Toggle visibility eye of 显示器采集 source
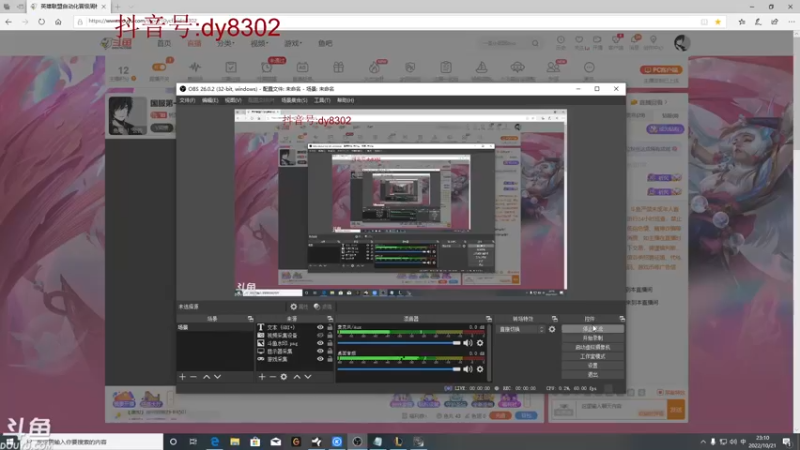The height and width of the screenshot is (450, 800). click(320, 351)
